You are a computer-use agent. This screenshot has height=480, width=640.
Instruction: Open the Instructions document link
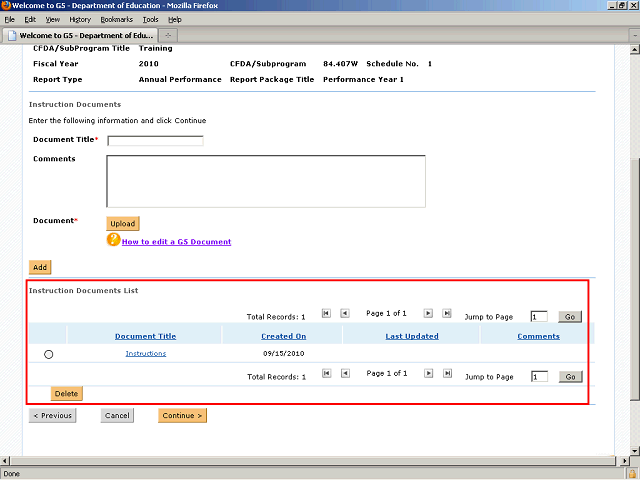tap(146, 353)
